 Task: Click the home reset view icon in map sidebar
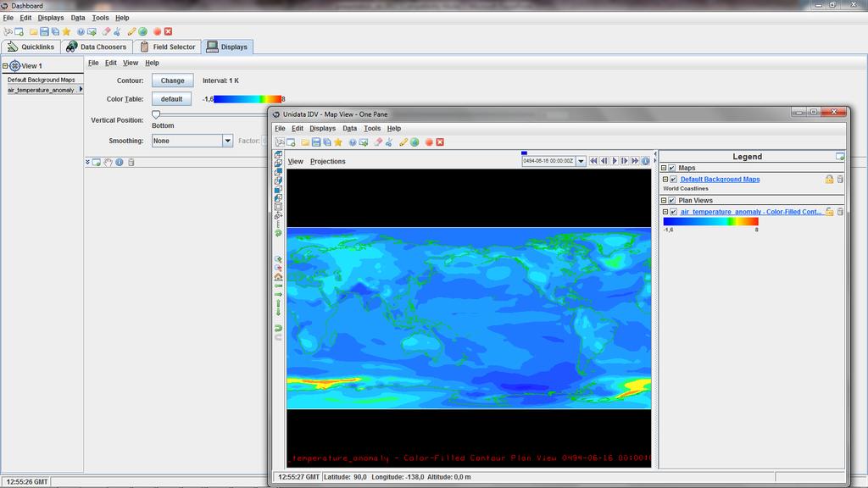pos(278,277)
